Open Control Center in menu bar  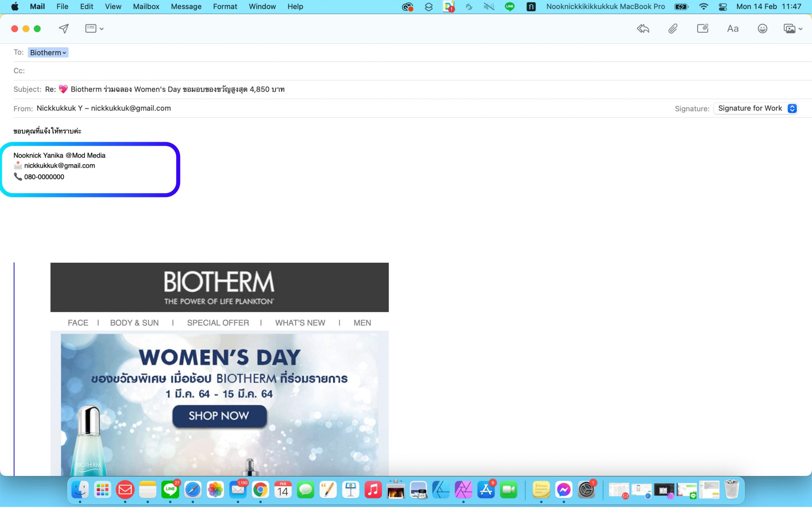tap(723, 7)
